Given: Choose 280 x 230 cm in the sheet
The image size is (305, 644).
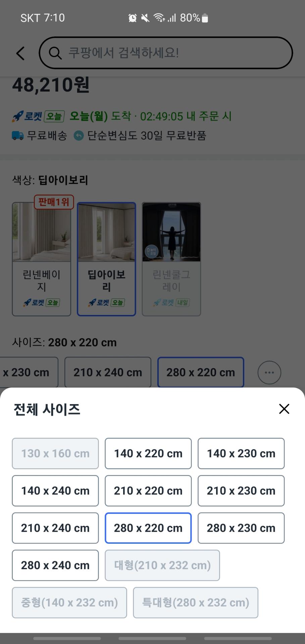Looking at the screenshot, I should pos(241,528).
